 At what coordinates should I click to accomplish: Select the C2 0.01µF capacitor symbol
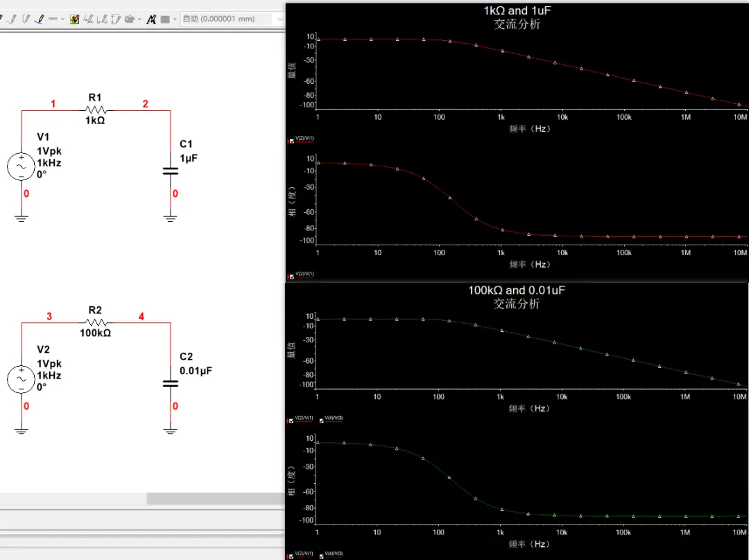point(170,383)
